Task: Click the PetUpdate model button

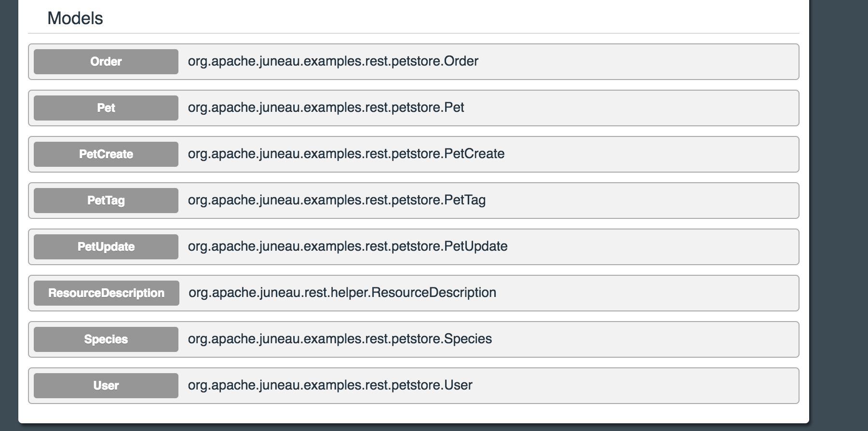Action: point(106,247)
